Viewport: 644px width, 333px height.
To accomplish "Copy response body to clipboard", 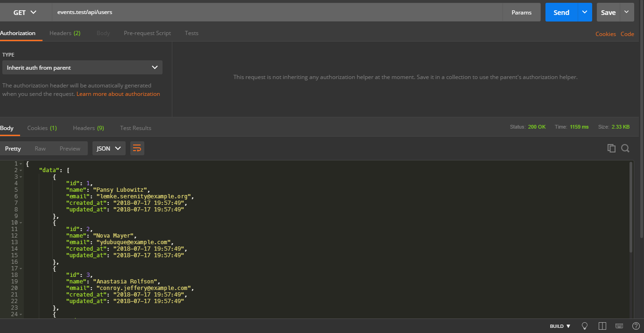I will tap(611, 148).
